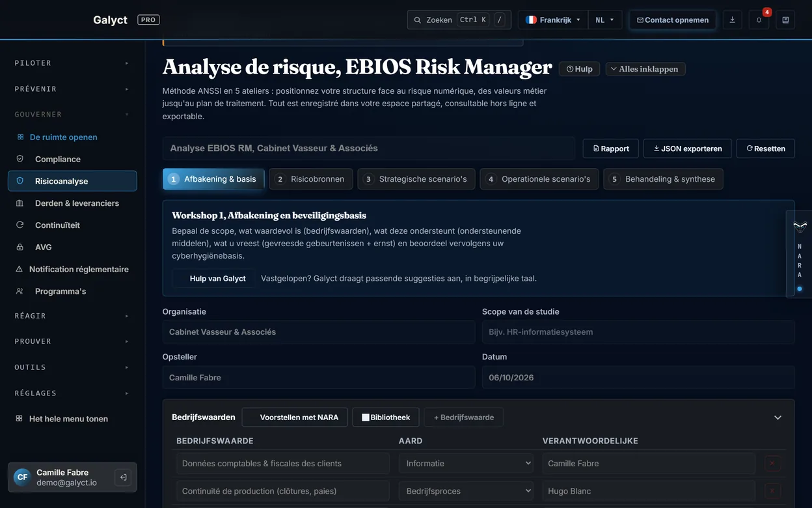812x508 pixels.
Task: Expand the PROUVER menu section
Action: point(72,341)
